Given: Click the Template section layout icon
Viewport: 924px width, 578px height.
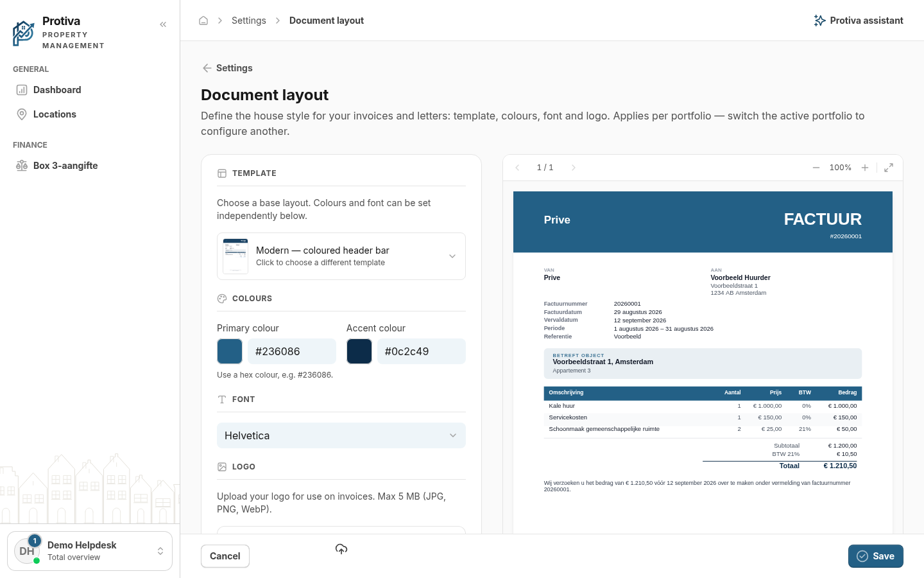Looking at the screenshot, I should click(x=222, y=173).
